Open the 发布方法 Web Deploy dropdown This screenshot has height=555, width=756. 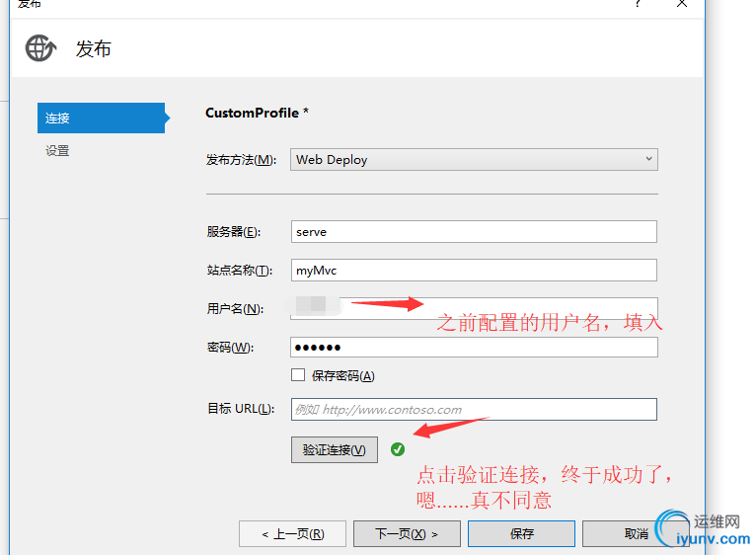coord(474,159)
